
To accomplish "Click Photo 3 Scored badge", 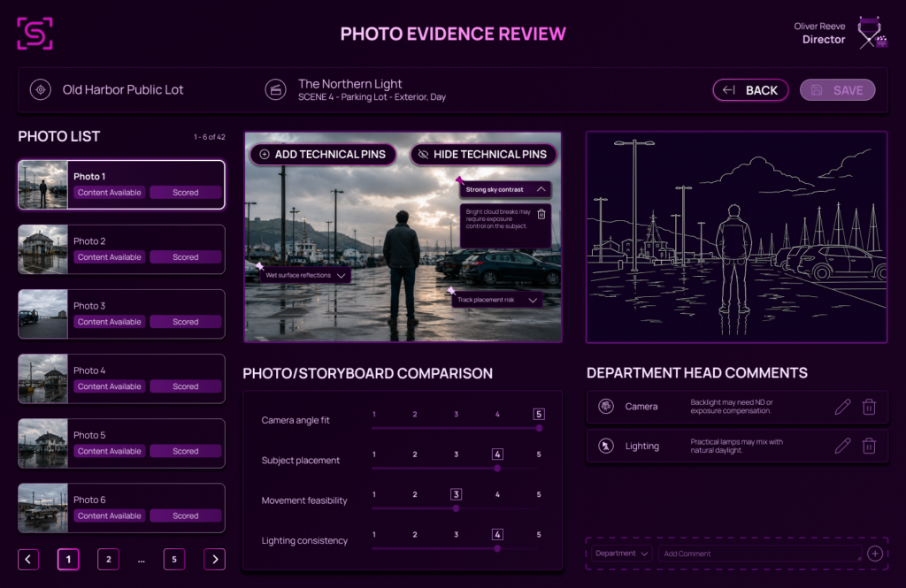I will (186, 322).
